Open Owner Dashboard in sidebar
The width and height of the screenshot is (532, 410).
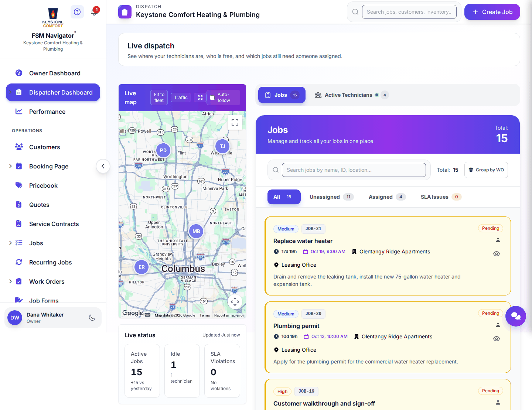pyautogui.click(x=53, y=73)
